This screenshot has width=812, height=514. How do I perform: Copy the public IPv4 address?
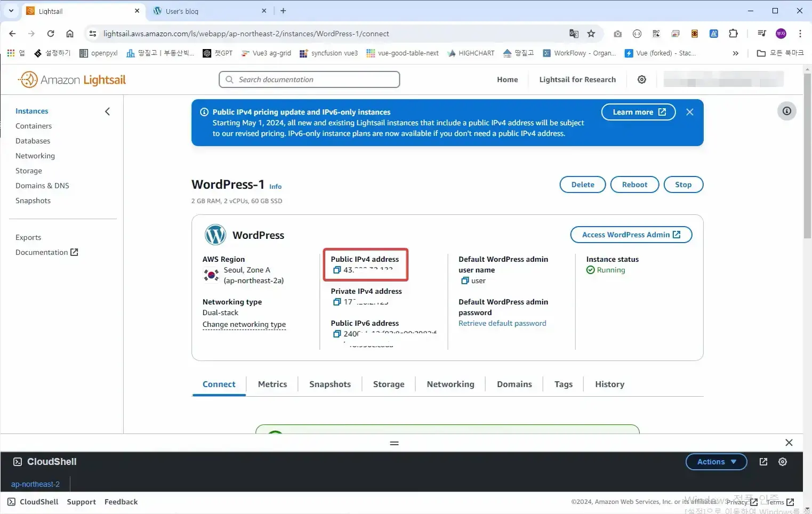click(337, 270)
